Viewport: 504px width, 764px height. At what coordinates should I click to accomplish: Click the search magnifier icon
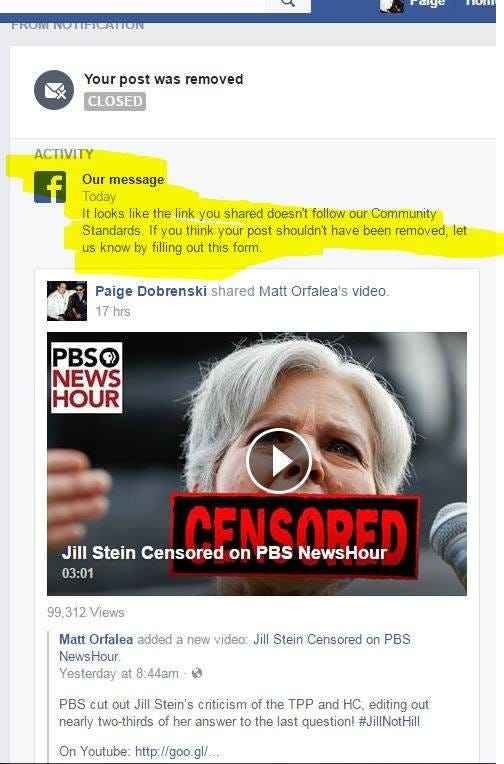pos(288,3)
